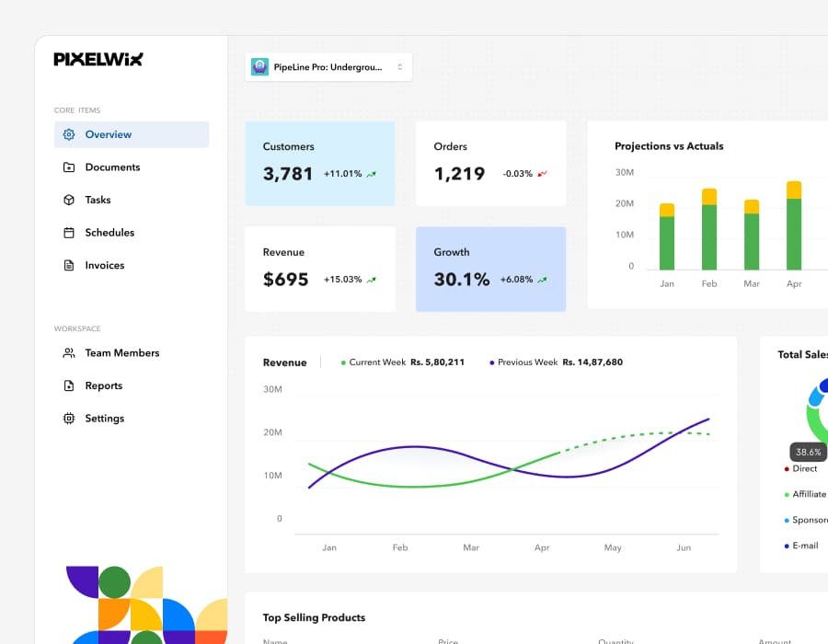
Task: Click the Settings label in the sidebar
Action: point(105,419)
